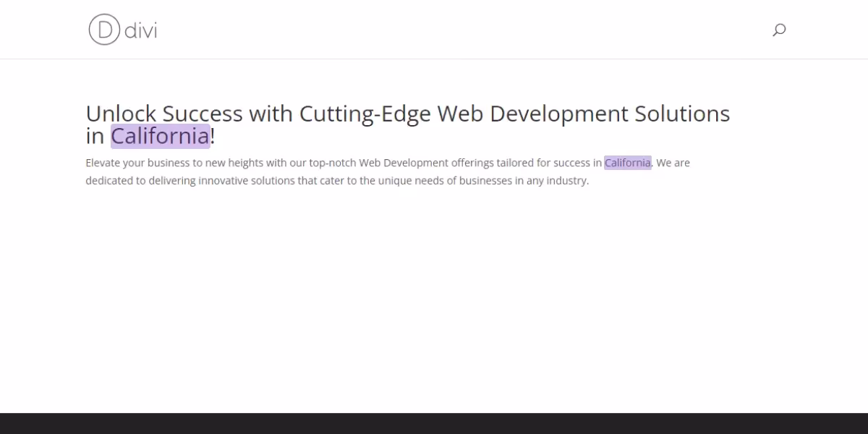Viewport: 868px width, 434px height.
Task: Click the "divi" wordmark beside the logo
Action: click(x=140, y=30)
